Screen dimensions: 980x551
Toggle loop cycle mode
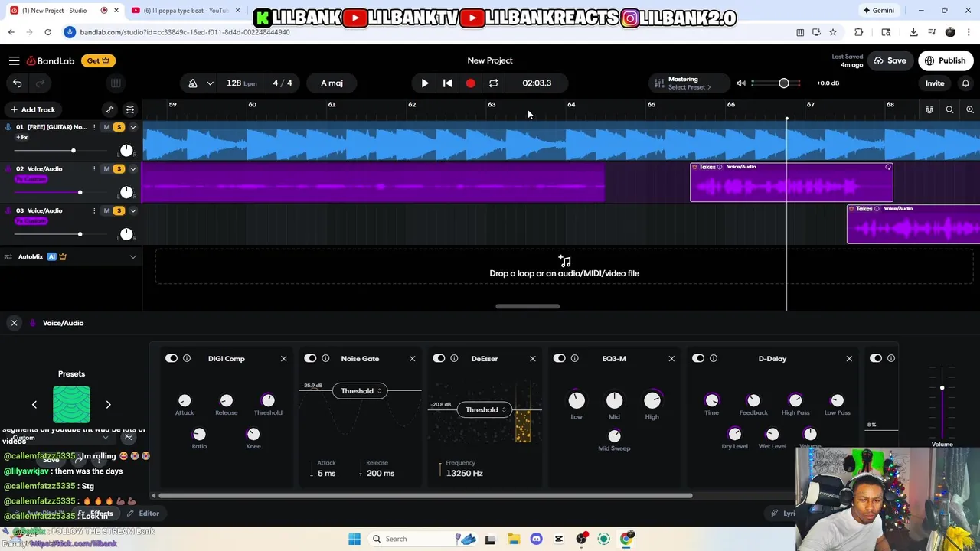tap(494, 83)
